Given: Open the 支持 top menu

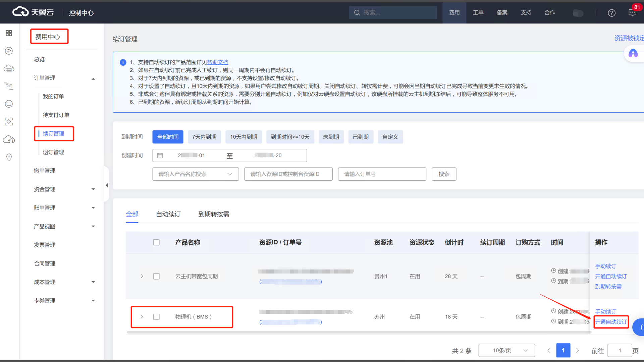Looking at the screenshot, I should [526, 13].
